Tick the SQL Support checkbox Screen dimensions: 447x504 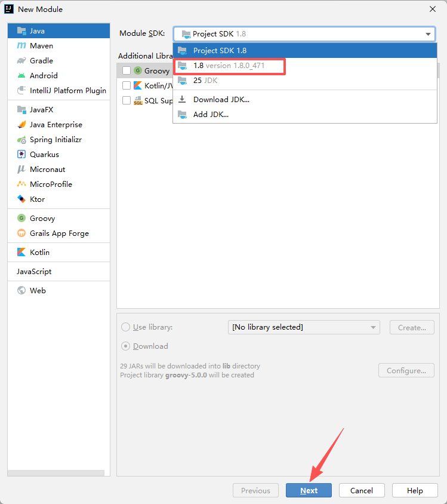tap(127, 100)
